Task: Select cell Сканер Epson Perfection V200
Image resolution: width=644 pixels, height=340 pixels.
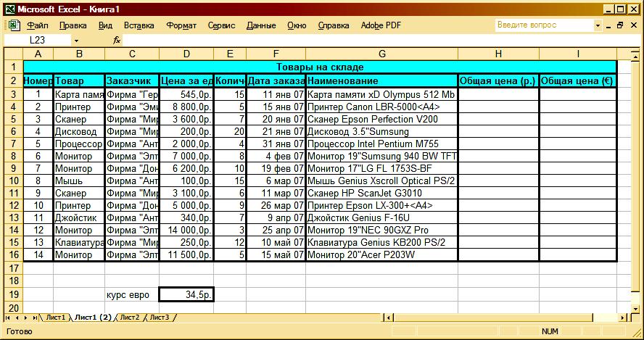Action: point(382,120)
